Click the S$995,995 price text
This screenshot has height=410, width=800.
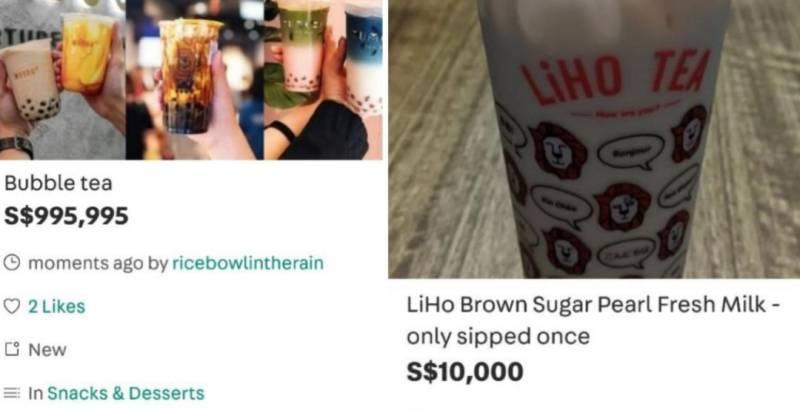click(66, 217)
